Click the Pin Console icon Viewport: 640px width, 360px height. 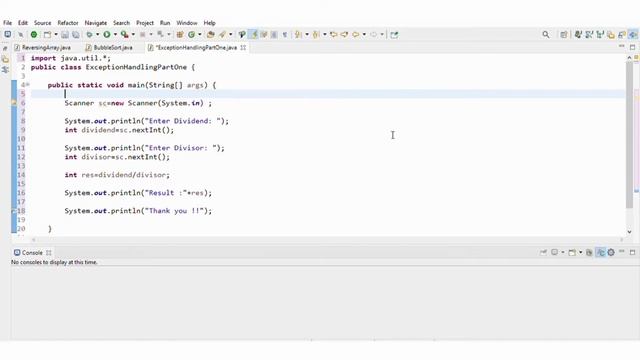pos(543,253)
